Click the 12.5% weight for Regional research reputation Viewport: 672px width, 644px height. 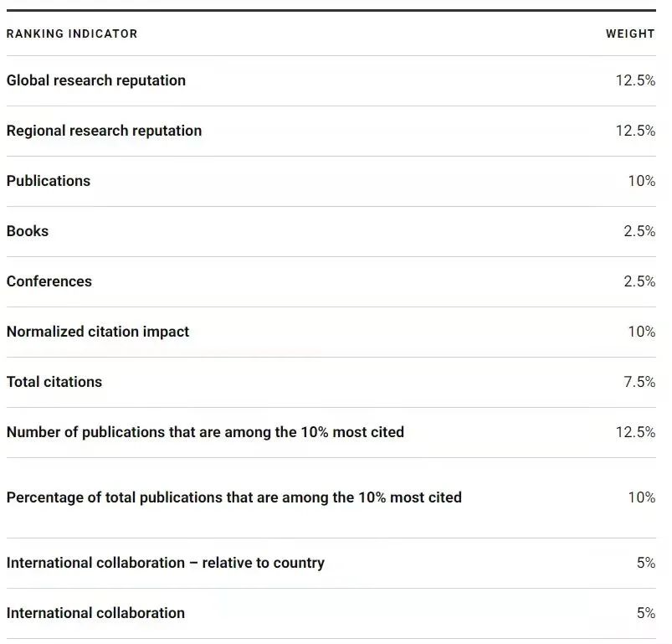coord(635,131)
